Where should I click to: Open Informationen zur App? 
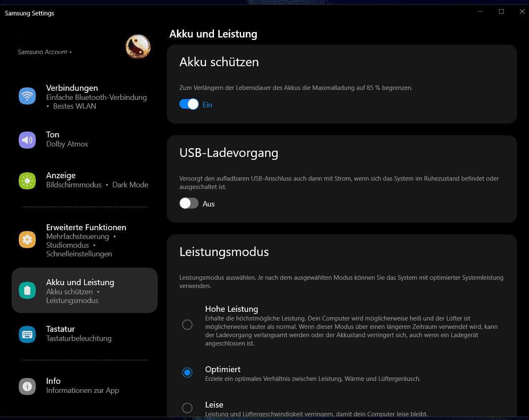point(82,390)
